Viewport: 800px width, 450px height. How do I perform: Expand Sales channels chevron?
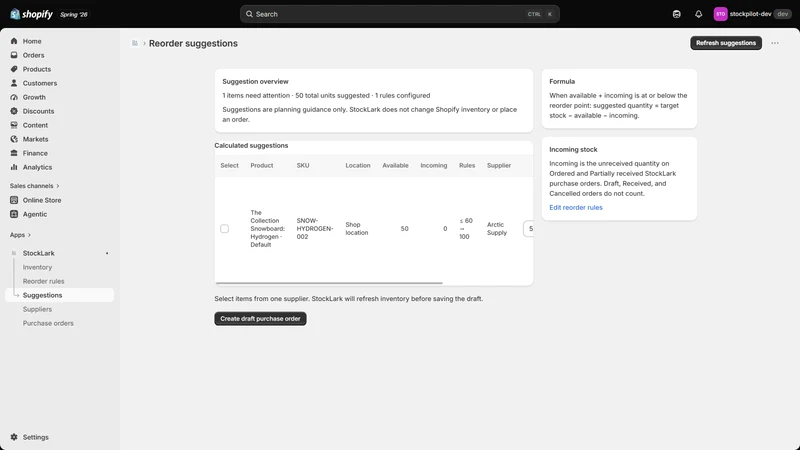58,186
